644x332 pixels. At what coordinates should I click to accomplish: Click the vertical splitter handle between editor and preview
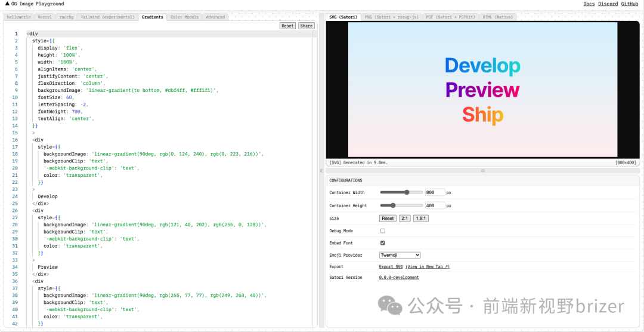[x=321, y=170]
